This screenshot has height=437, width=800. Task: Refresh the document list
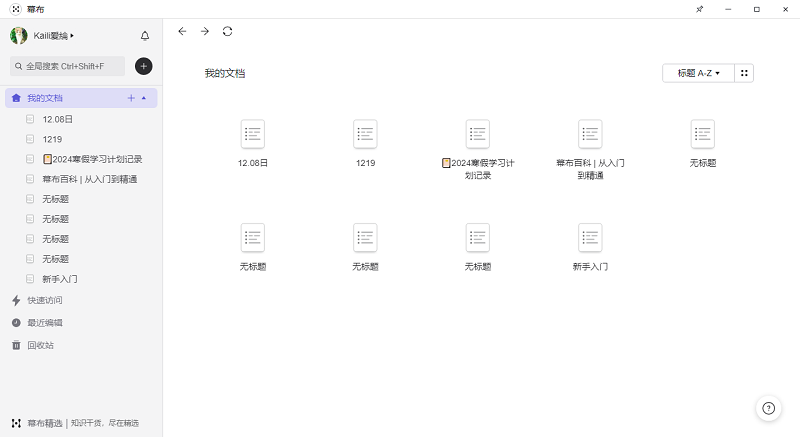228,31
